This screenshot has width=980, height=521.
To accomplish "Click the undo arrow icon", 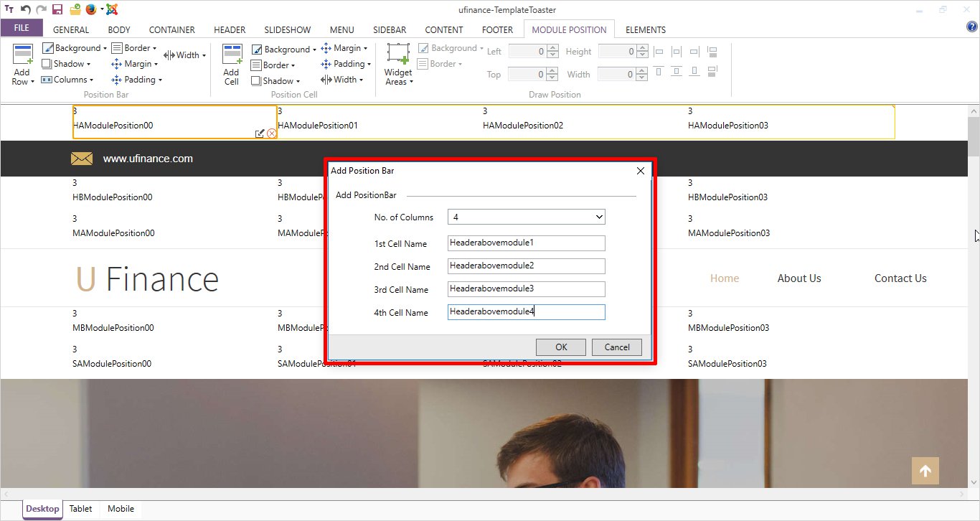I will (25, 9).
